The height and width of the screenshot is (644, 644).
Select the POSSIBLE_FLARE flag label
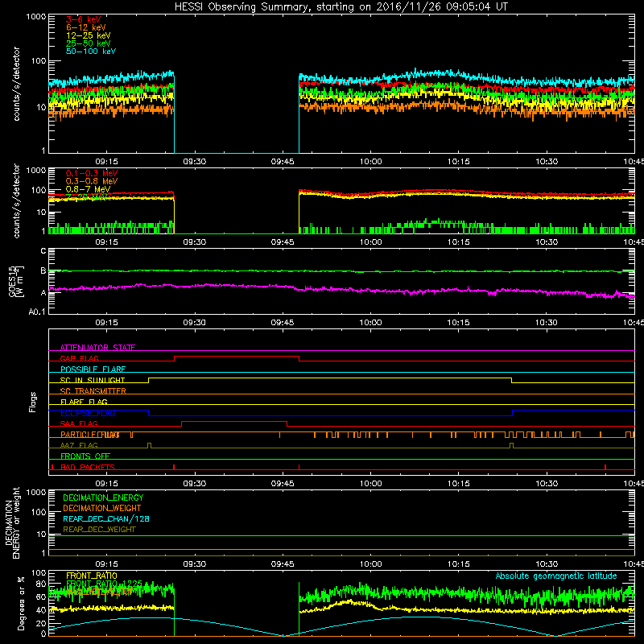coord(93,369)
